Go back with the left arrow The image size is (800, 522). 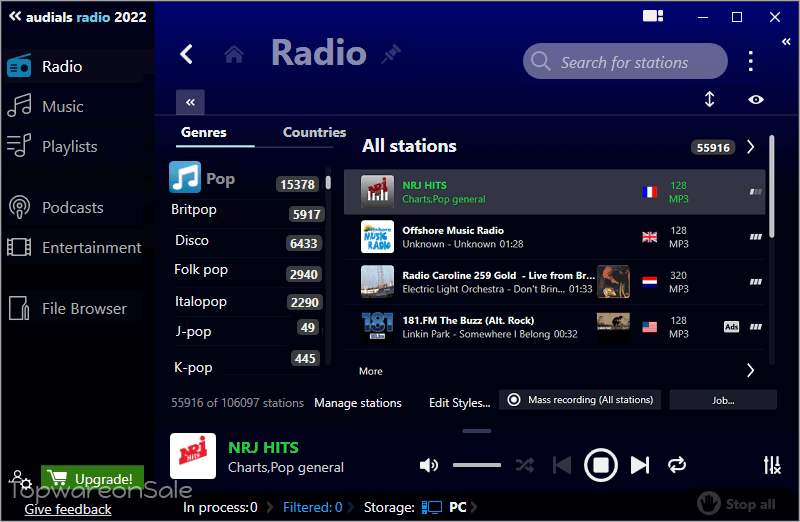point(187,54)
